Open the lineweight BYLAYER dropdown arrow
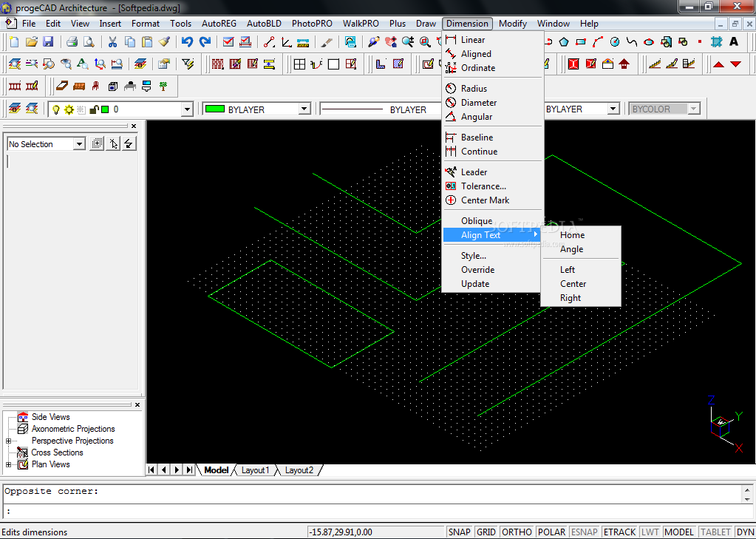 point(613,109)
